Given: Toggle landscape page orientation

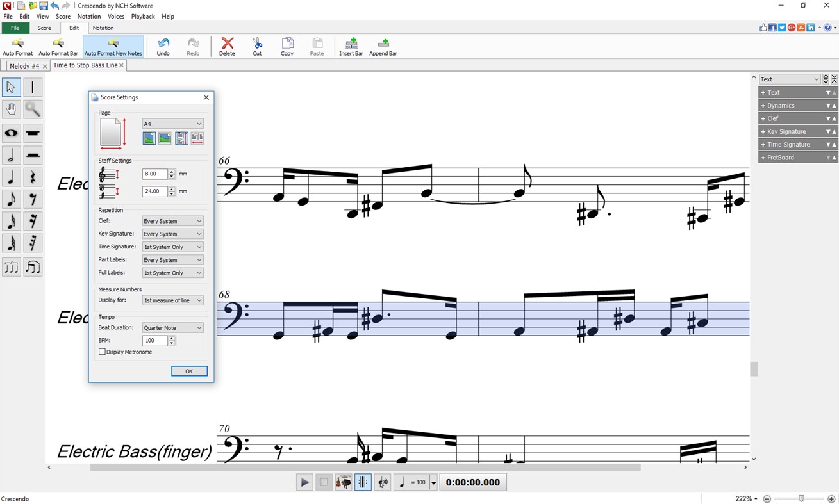Looking at the screenshot, I should click(164, 138).
